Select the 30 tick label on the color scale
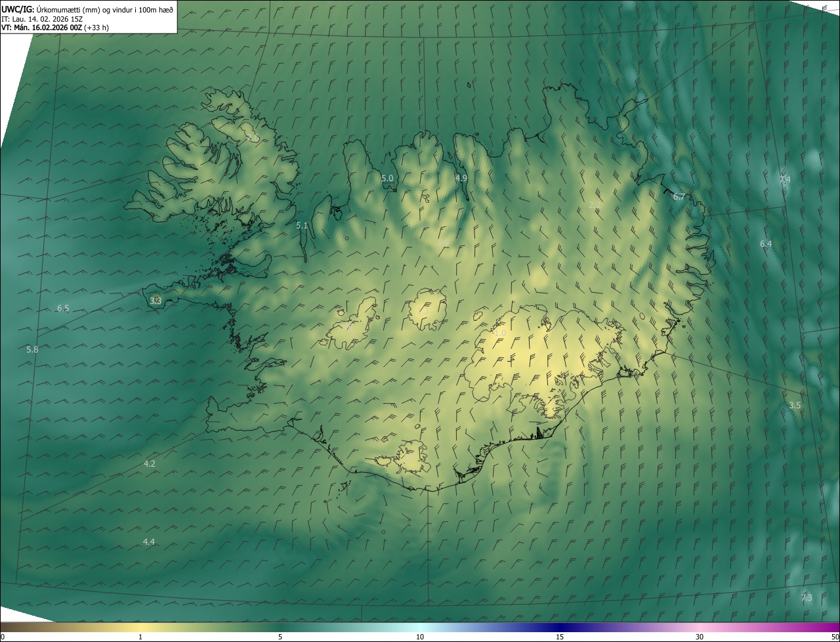 (700, 637)
